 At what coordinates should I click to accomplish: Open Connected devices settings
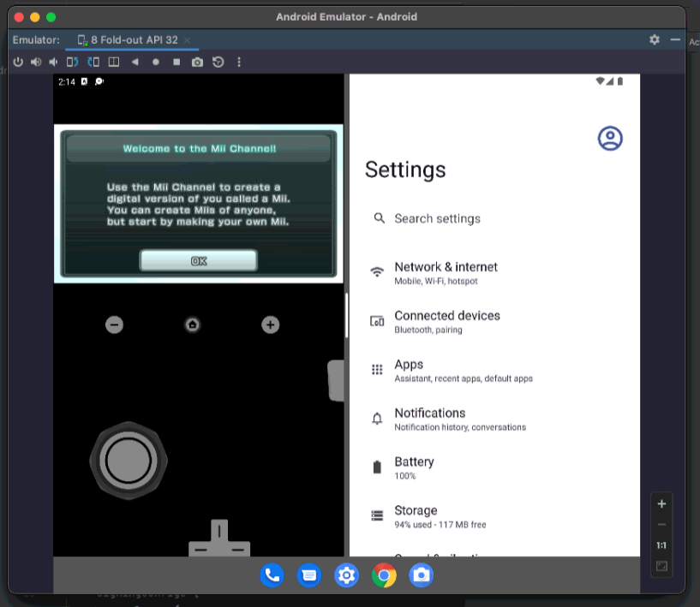click(494, 322)
